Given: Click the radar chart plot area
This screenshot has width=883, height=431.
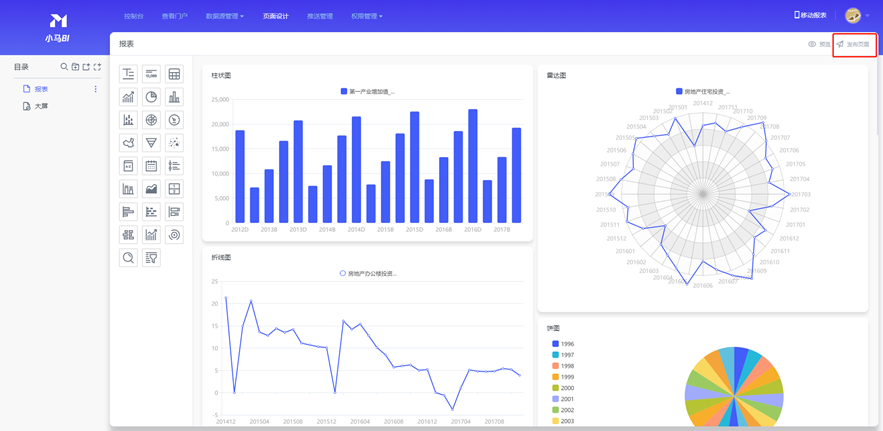Looking at the screenshot, I should (702, 194).
